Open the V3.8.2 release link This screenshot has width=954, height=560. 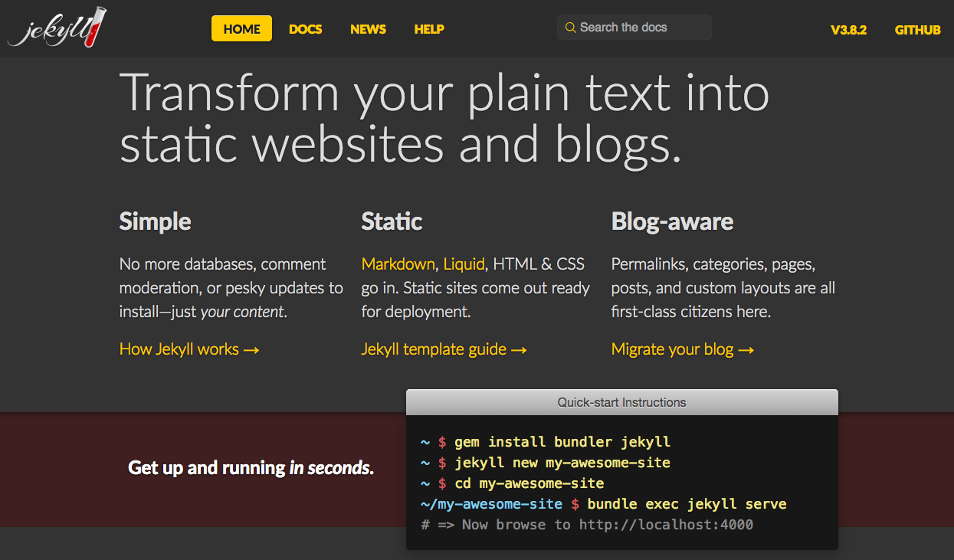click(x=848, y=30)
